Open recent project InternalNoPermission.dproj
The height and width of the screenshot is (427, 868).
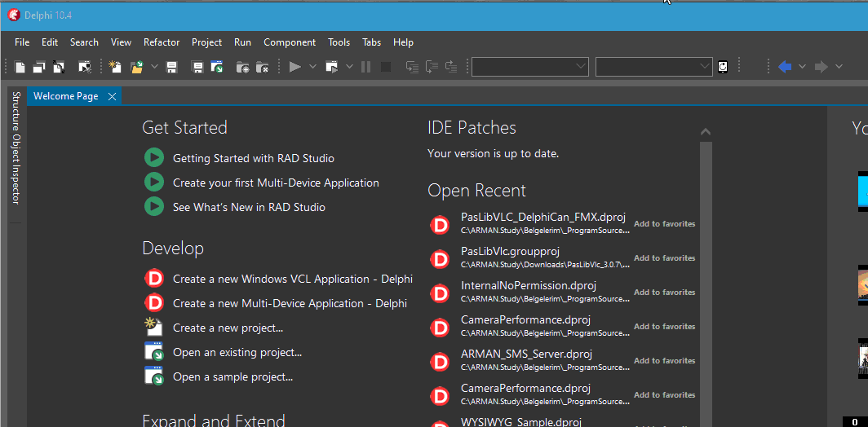529,285
